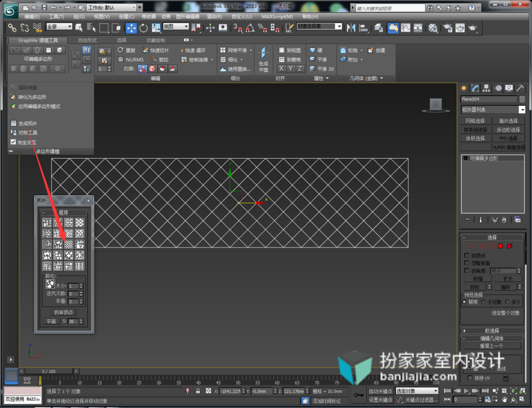The height and width of the screenshot is (408, 532).
Task: Activate the Select and Move tool
Action: click(x=131, y=28)
